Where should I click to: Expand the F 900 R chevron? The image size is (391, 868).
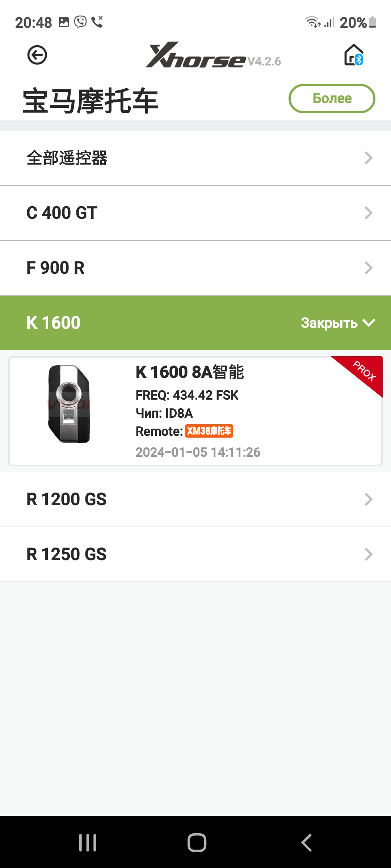(369, 268)
